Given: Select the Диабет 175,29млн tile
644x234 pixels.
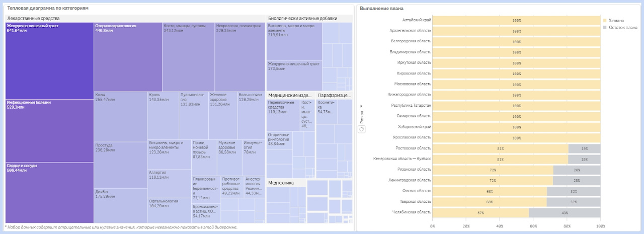Looking at the screenshot, I should [x=120, y=205].
